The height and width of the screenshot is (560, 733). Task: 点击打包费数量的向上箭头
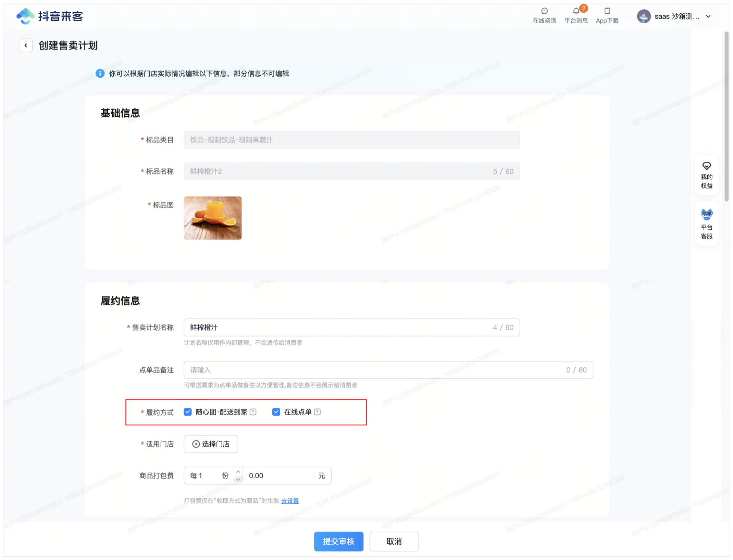[237, 472]
